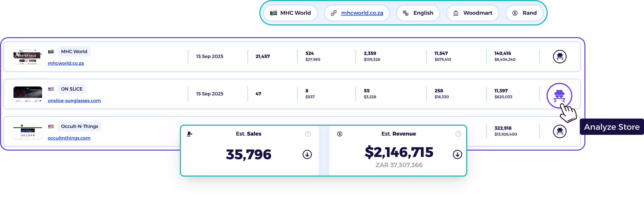Click the MHC World store thumbnail

pyautogui.click(x=28, y=56)
